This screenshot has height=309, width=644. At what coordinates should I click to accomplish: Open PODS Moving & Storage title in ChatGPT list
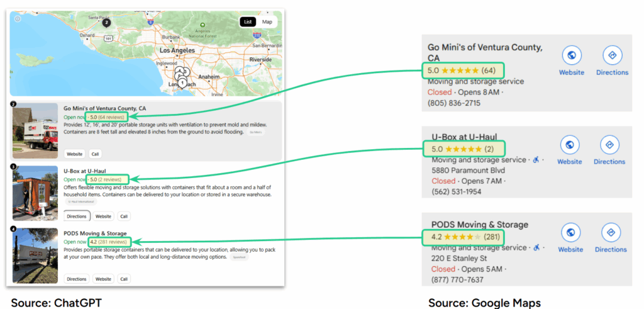coord(96,233)
